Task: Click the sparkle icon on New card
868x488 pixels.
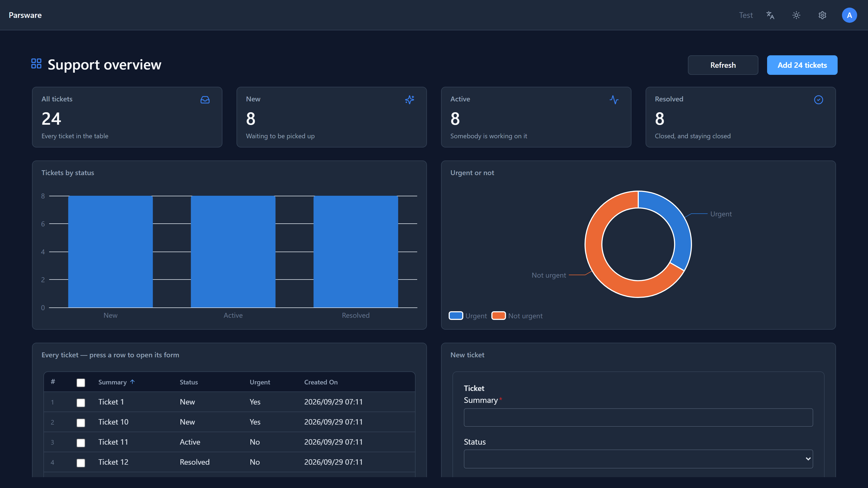Action: (409, 100)
